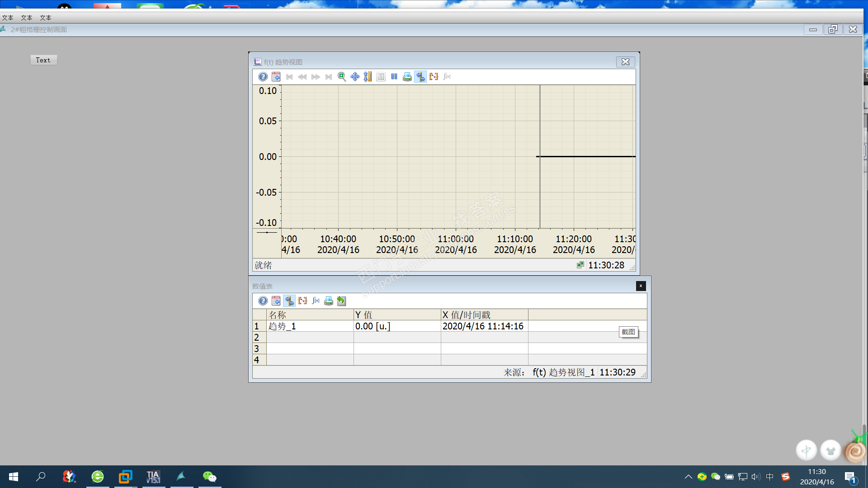This screenshot has width=868, height=488.
Task: Pause trend updating with stop/start button
Action: tap(394, 77)
